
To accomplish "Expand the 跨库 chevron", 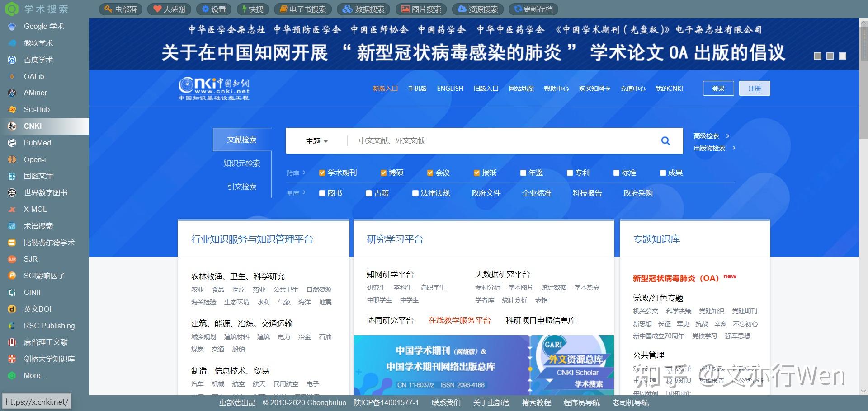I will click(304, 173).
